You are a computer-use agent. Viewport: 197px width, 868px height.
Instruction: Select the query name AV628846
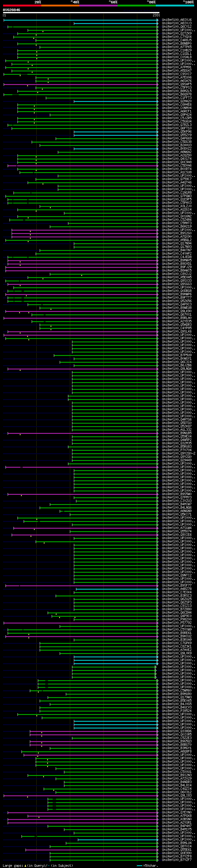click(x=11, y=10)
